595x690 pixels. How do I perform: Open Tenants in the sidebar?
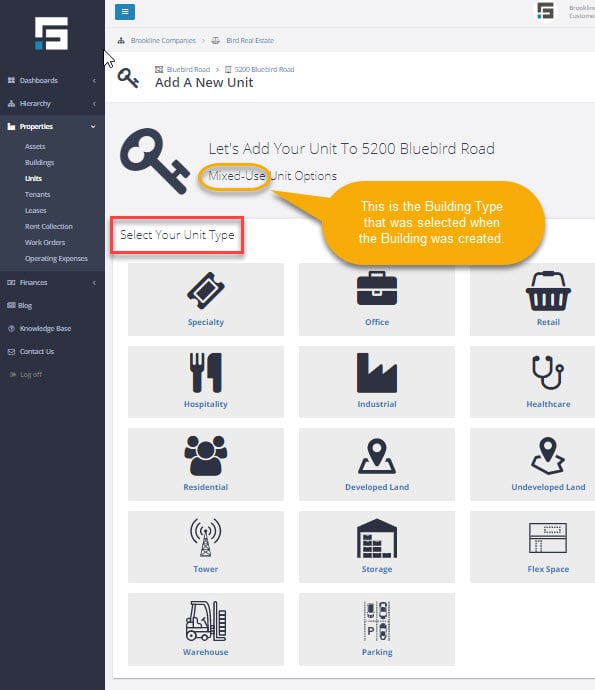click(x=37, y=195)
